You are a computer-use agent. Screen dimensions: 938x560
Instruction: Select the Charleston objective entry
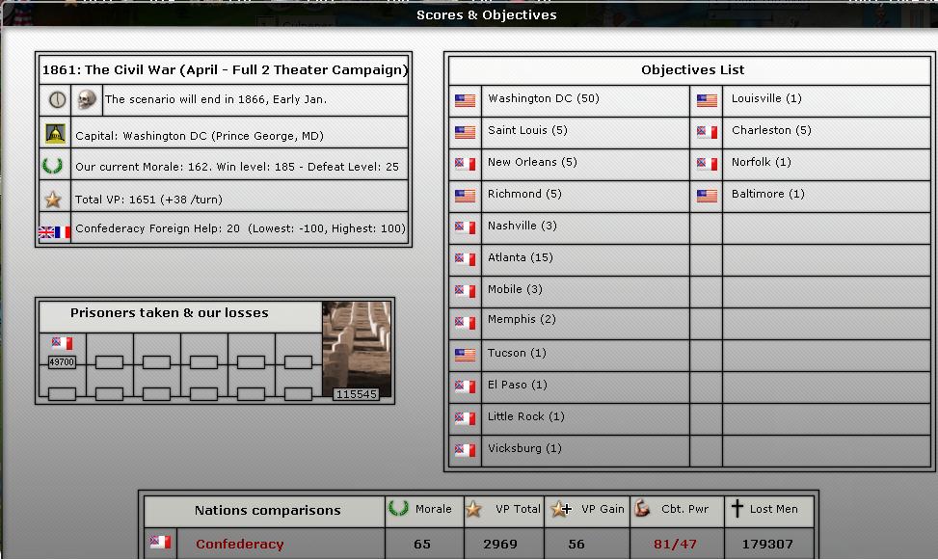click(x=771, y=130)
